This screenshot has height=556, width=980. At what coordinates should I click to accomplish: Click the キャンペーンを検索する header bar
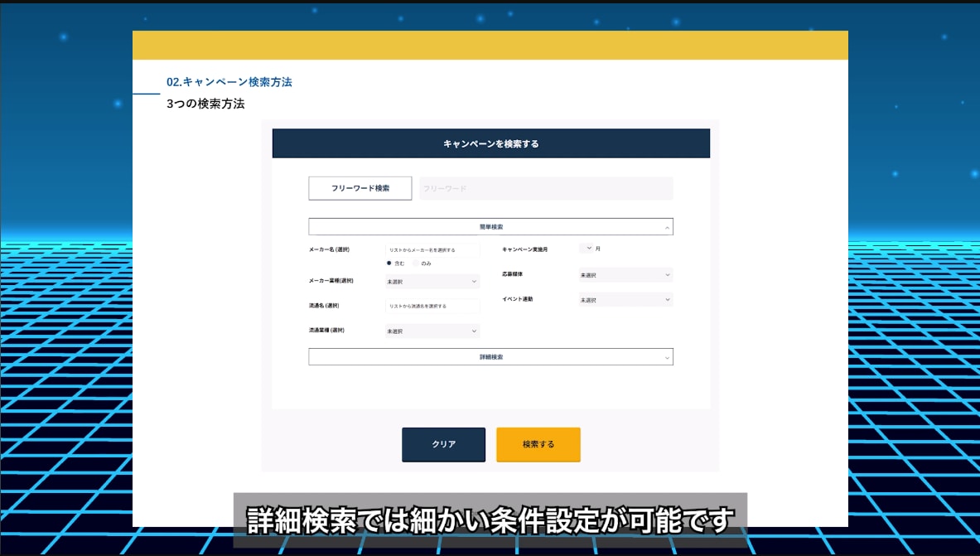pyautogui.click(x=490, y=143)
